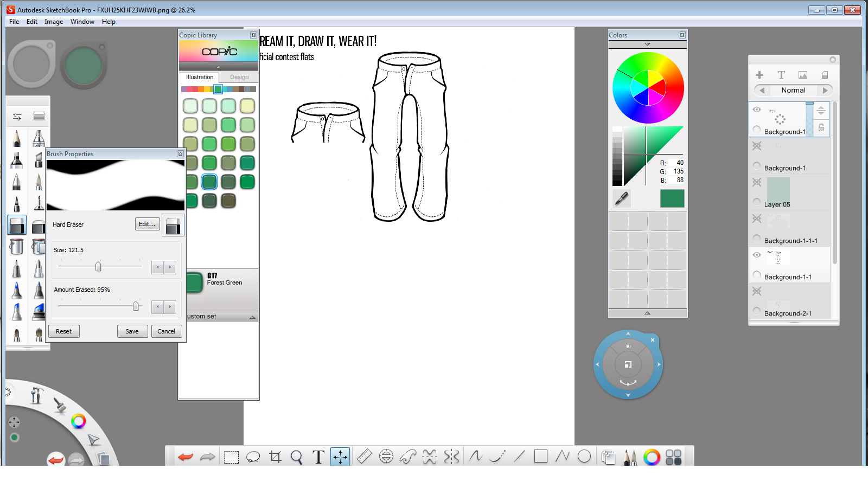Click the Background-1-1-1 radio circle

click(757, 238)
